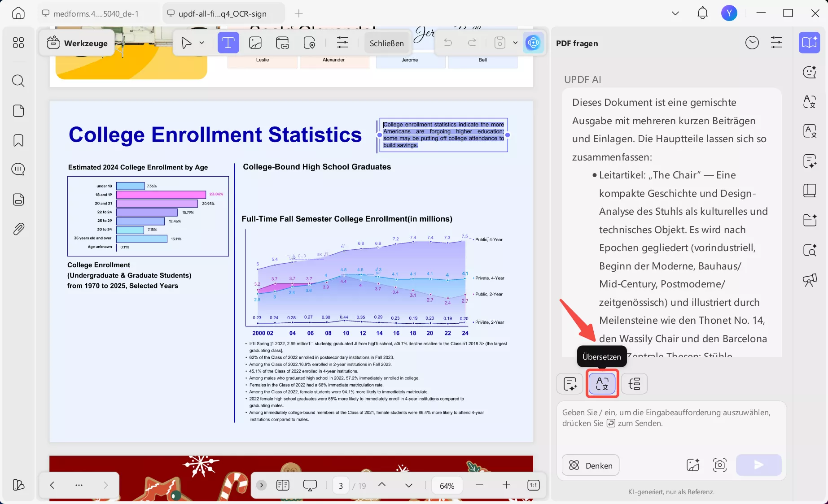Open the megaphone announcements icon

click(810, 280)
